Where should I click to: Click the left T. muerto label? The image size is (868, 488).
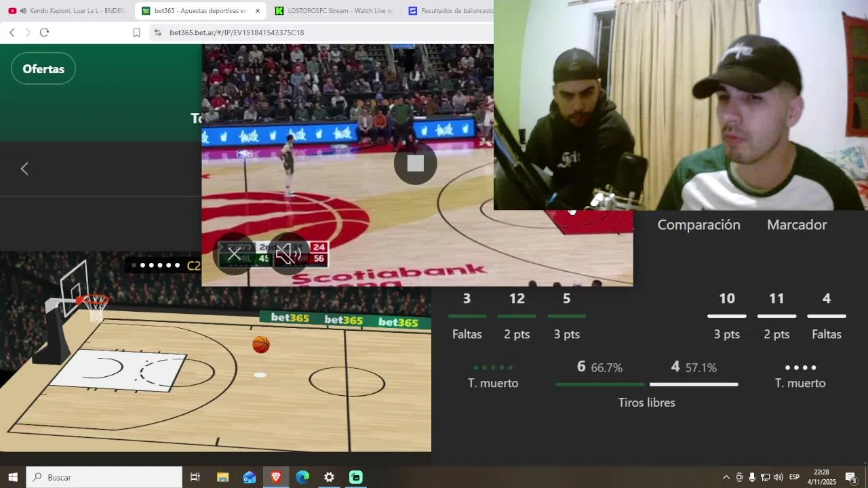pyautogui.click(x=493, y=383)
